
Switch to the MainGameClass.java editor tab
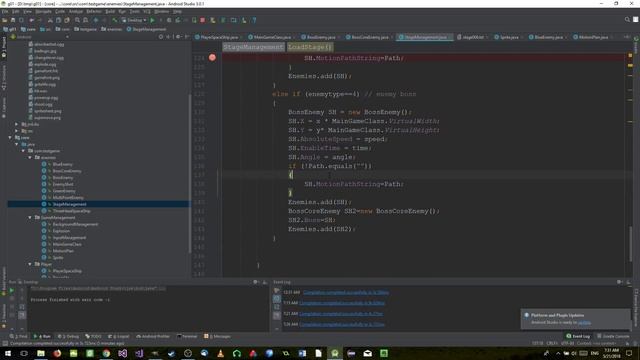[272, 37]
